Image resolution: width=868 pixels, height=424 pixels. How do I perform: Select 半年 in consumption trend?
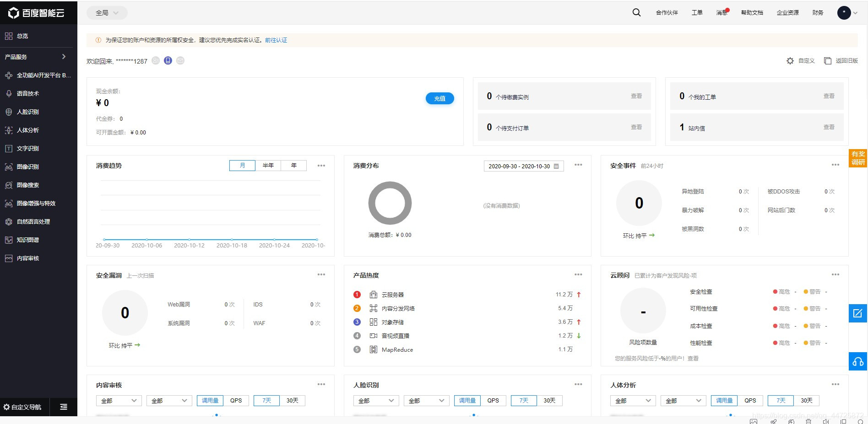268,165
